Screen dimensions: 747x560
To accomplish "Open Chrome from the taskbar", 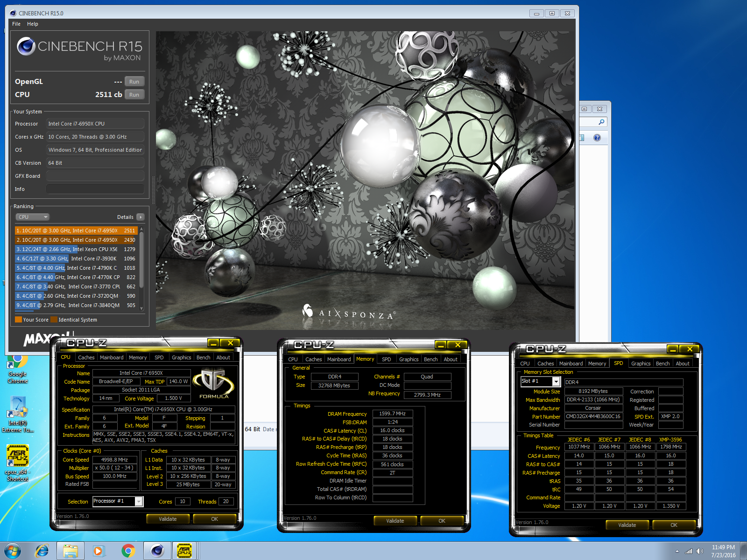I will (128, 551).
